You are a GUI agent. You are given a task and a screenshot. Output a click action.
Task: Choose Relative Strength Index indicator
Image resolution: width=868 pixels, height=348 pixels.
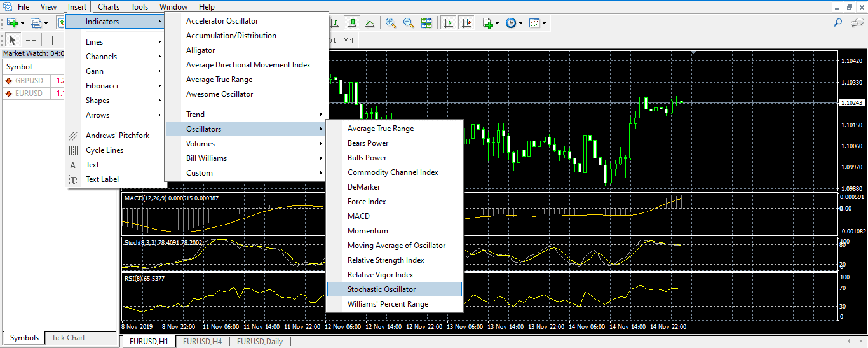coord(395,260)
